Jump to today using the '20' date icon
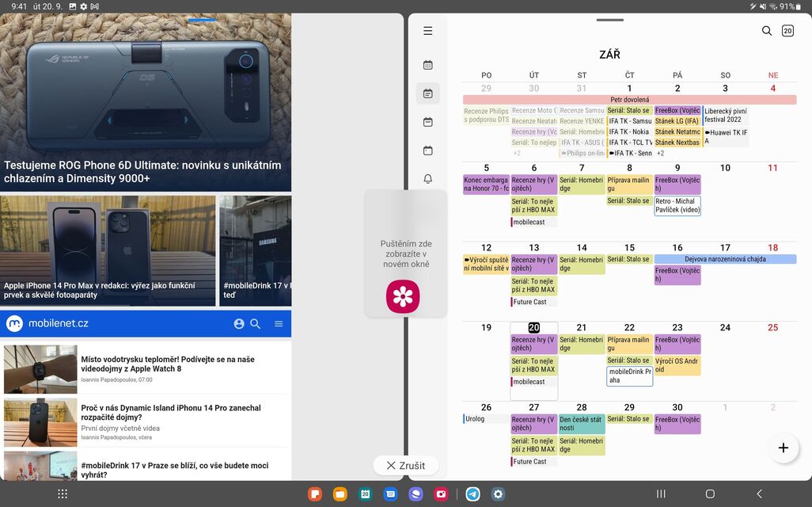 pyautogui.click(x=787, y=30)
